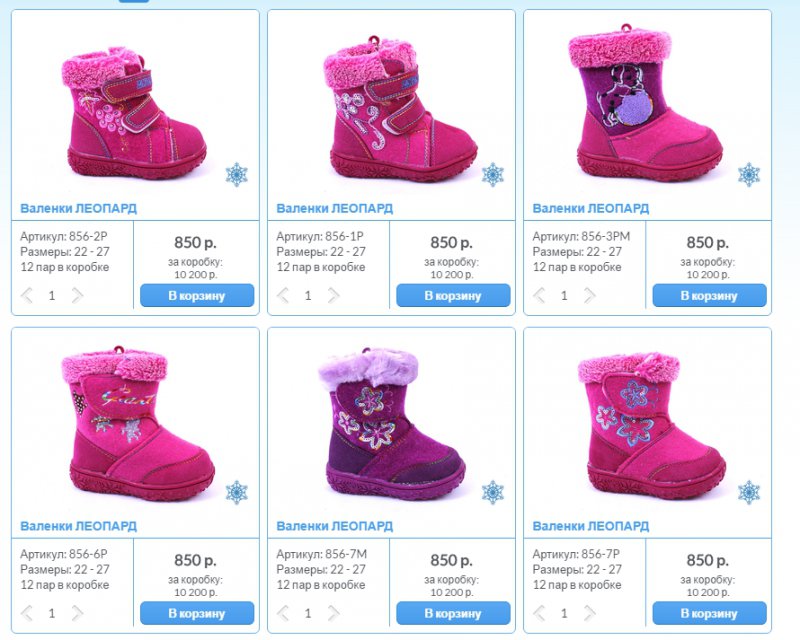Screen dimensions: 800x640
Task: Open photo of 856-3PM boot with dog
Action: [x=648, y=104]
